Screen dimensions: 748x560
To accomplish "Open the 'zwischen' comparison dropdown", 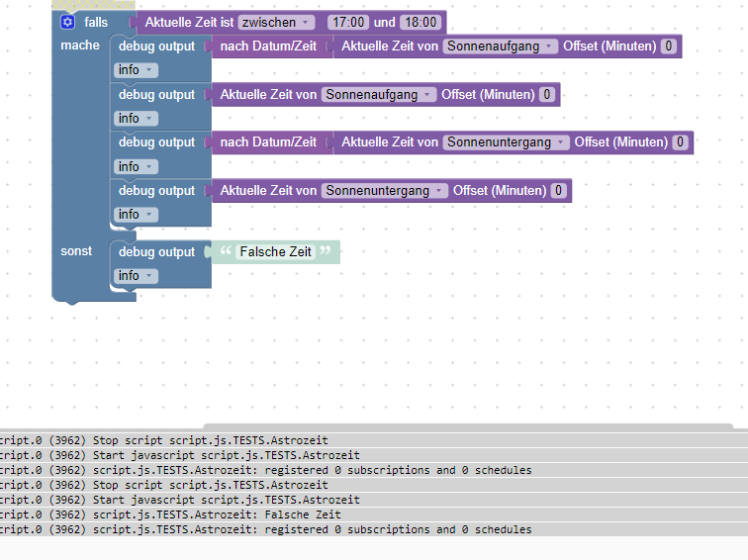I will (276, 23).
